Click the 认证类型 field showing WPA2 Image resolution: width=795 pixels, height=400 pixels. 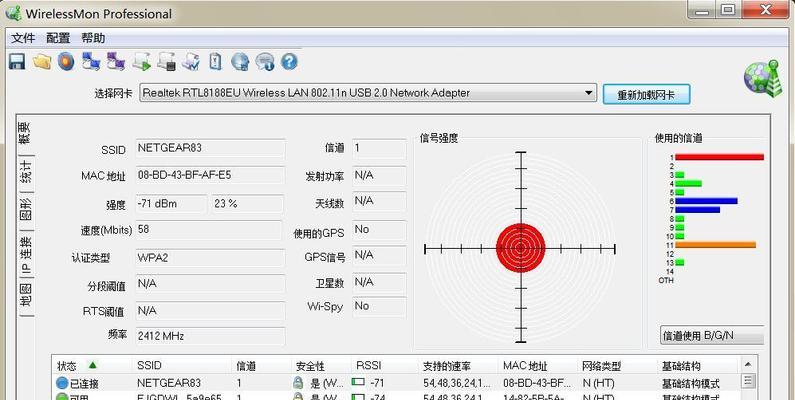coord(210,258)
